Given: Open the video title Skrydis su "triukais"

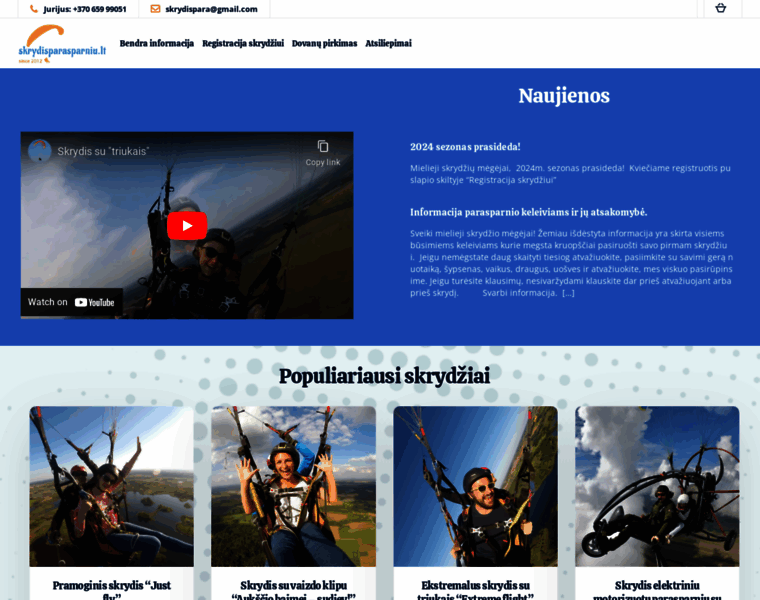Looking at the screenshot, I should (x=103, y=151).
